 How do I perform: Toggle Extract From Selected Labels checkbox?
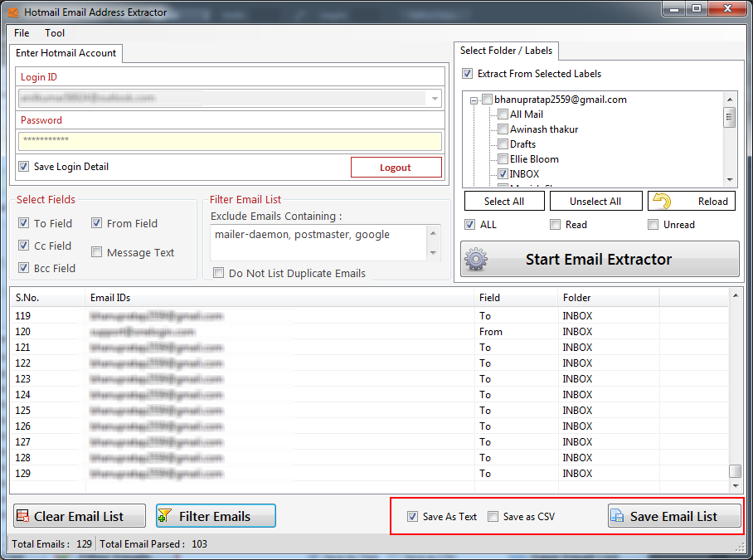[467, 74]
